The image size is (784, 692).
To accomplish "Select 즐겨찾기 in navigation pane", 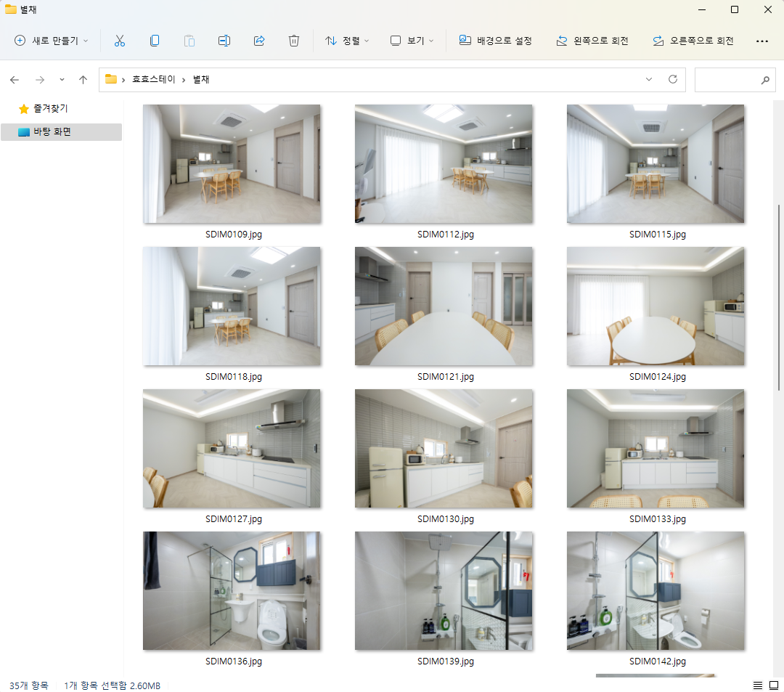I will pos(51,108).
